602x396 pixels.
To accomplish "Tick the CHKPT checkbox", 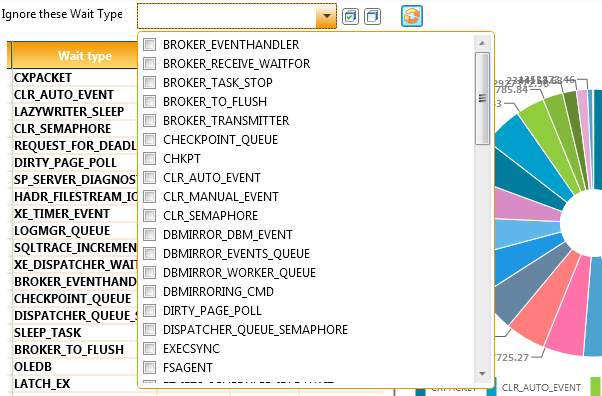I will tap(149, 159).
